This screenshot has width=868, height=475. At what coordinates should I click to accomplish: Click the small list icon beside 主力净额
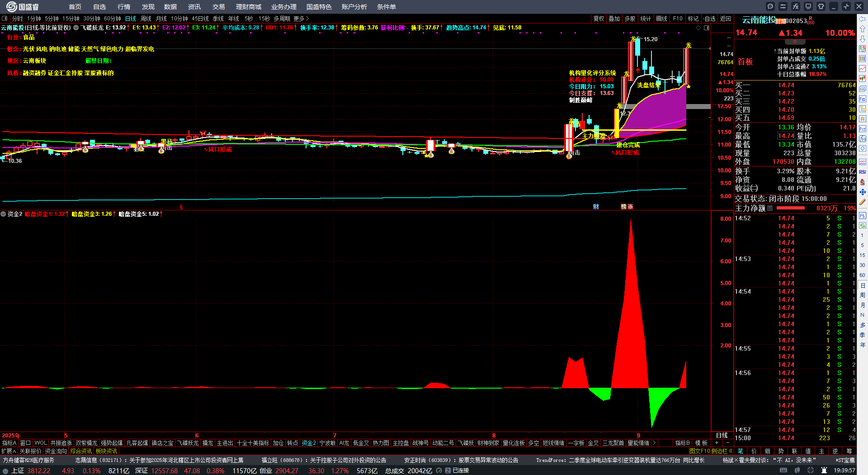click(770, 208)
